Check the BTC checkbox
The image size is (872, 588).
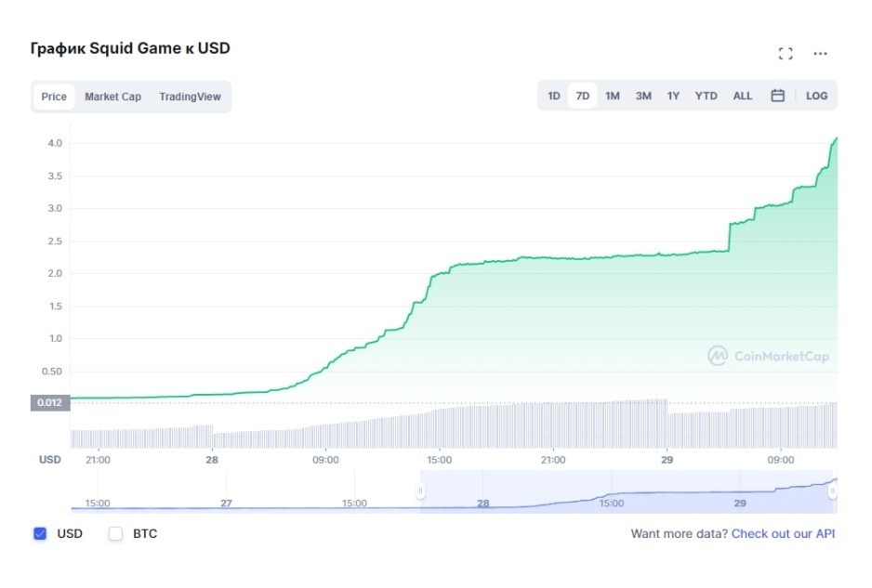click(x=115, y=533)
